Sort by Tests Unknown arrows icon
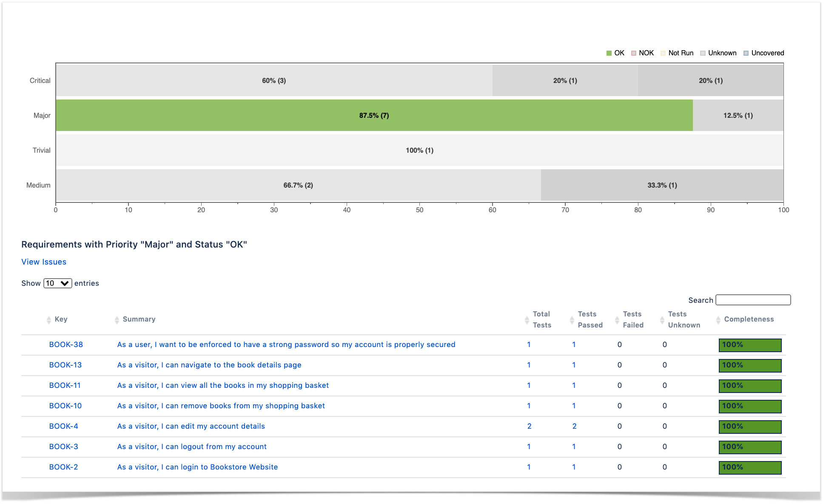826x504 pixels. pyautogui.click(x=662, y=320)
